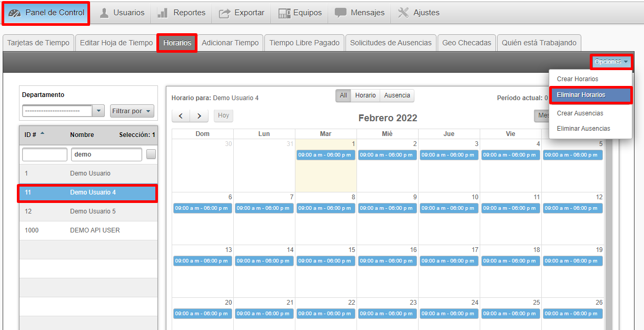Select Demo Usuario 5 in the list
Image resolution: width=644 pixels, height=330 pixels.
click(x=93, y=211)
